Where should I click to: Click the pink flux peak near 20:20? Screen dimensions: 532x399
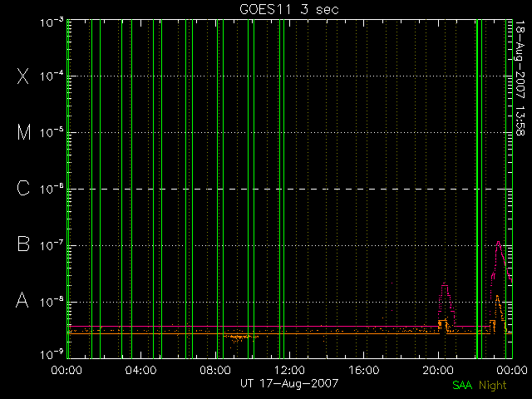pyautogui.click(x=445, y=284)
